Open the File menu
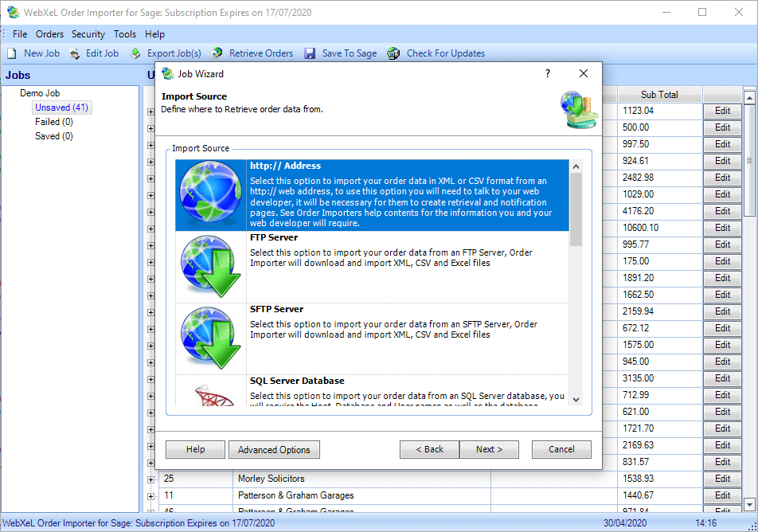Image resolution: width=758 pixels, height=532 pixels. (x=20, y=34)
